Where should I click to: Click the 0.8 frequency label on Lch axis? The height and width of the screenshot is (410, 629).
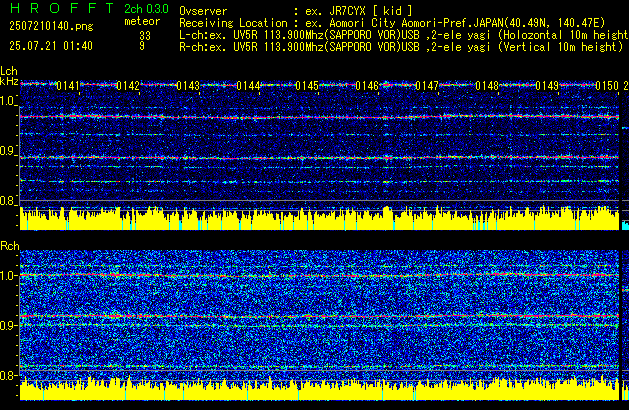8,201
